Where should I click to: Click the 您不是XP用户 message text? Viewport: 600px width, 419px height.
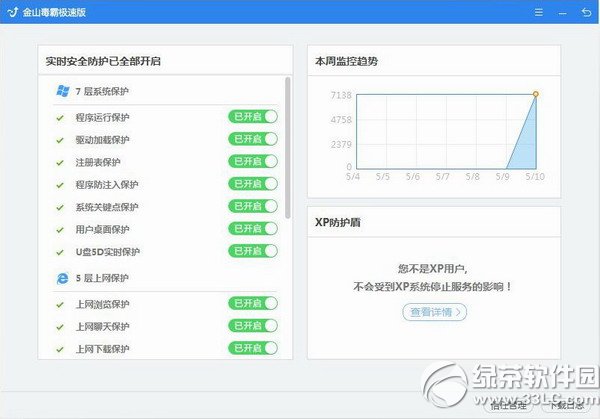point(433,269)
